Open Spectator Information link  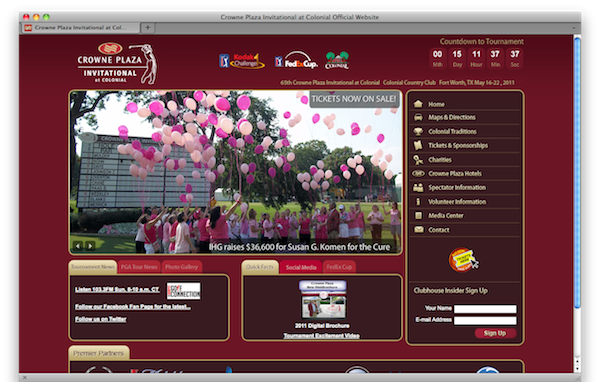[457, 187]
